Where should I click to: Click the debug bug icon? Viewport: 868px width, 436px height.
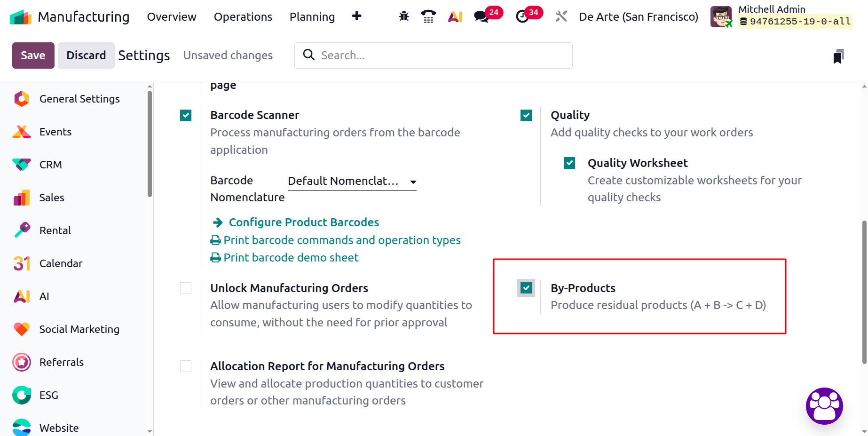(404, 16)
